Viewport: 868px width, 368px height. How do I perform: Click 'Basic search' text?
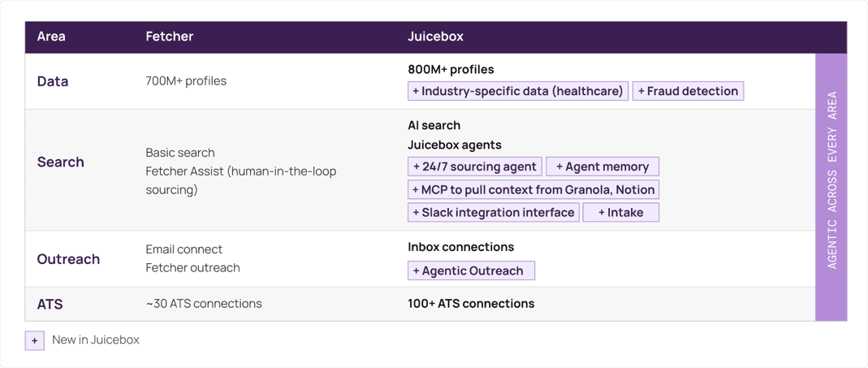coord(180,153)
